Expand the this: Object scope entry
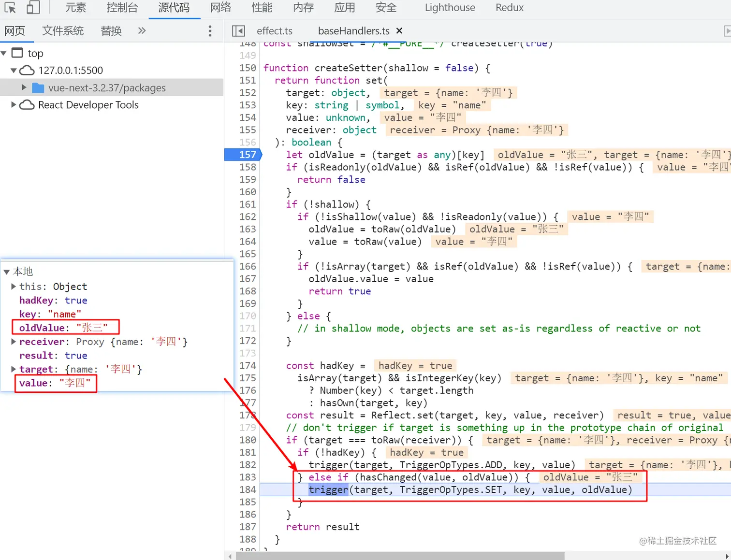 (x=14, y=287)
